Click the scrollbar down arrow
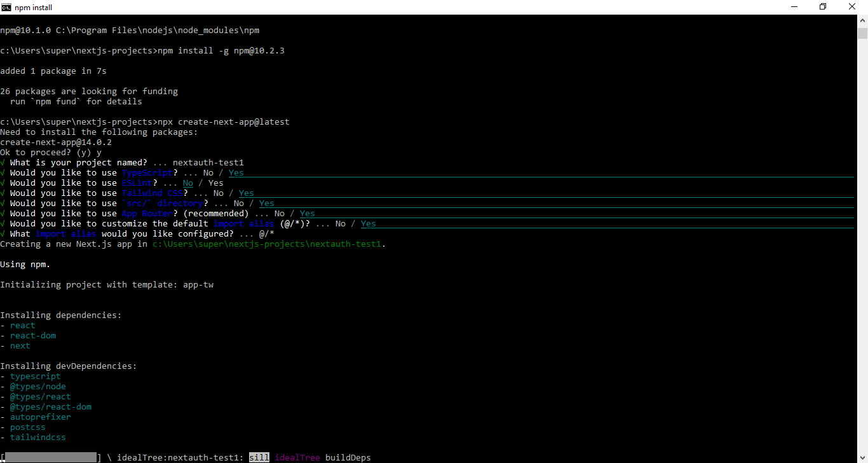This screenshot has width=868, height=463. [862, 457]
